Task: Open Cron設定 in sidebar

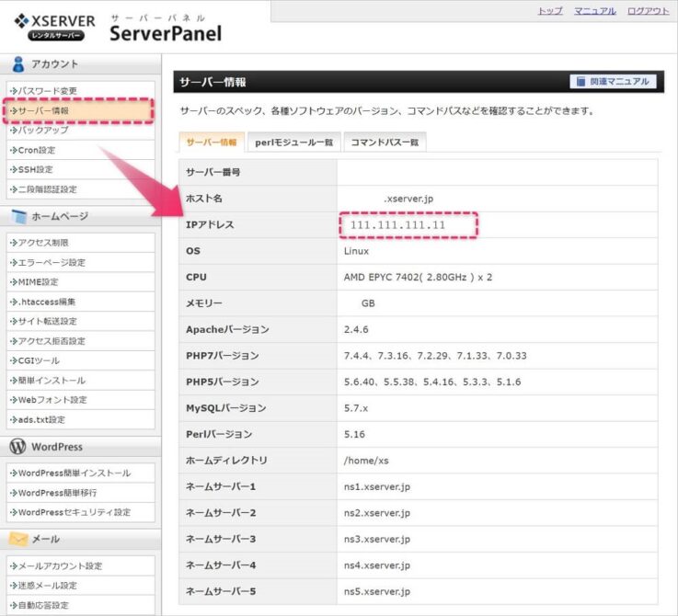Action: (80, 150)
